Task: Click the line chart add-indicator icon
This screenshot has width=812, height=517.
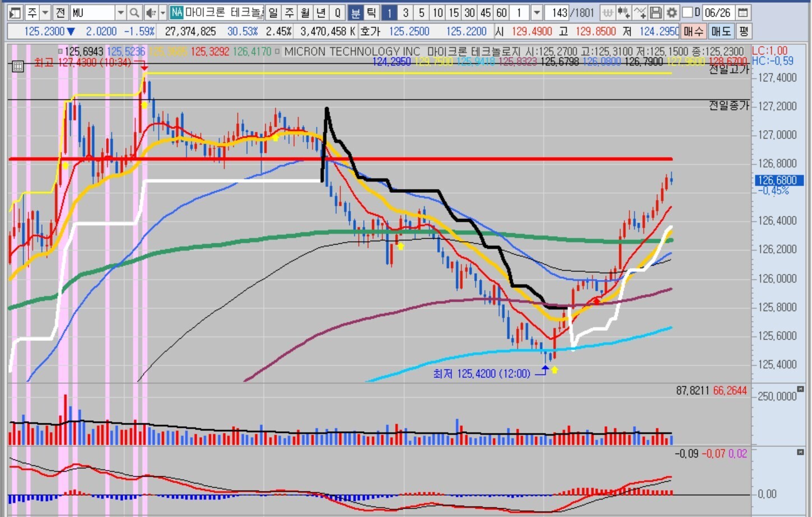Action: point(640,12)
